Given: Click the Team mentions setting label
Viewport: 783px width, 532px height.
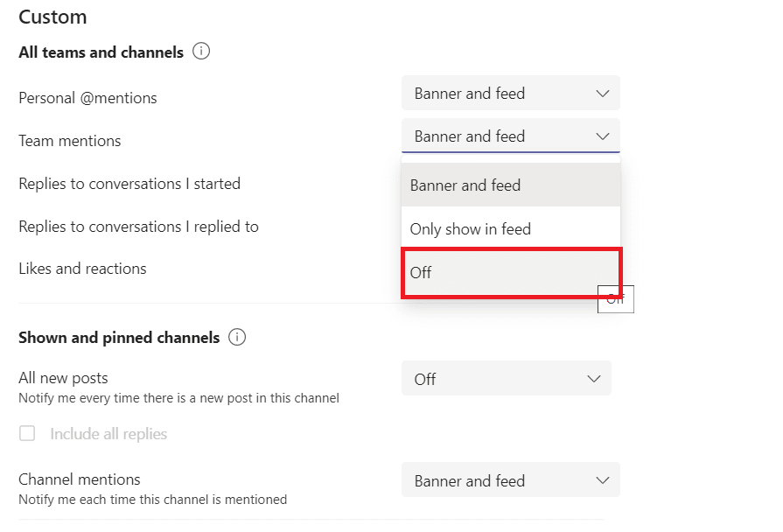Looking at the screenshot, I should (x=70, y=141).
